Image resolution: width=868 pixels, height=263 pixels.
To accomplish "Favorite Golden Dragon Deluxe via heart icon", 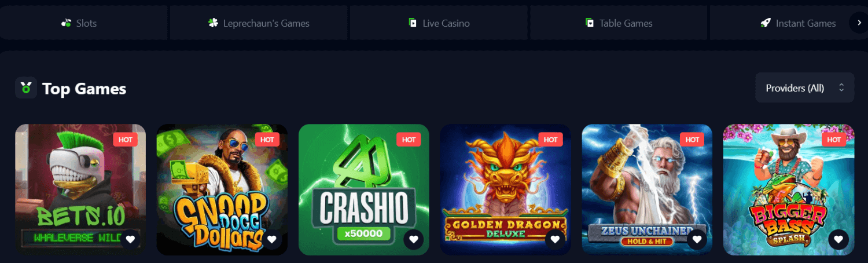I will pos(556,239).
